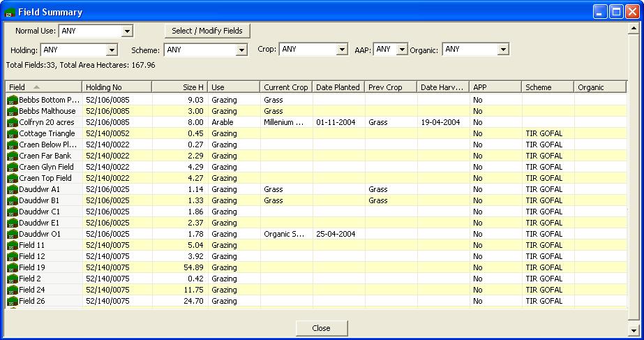644x340 pixels.
Task: Open the Holding dropdown
Action: [112, 50]
